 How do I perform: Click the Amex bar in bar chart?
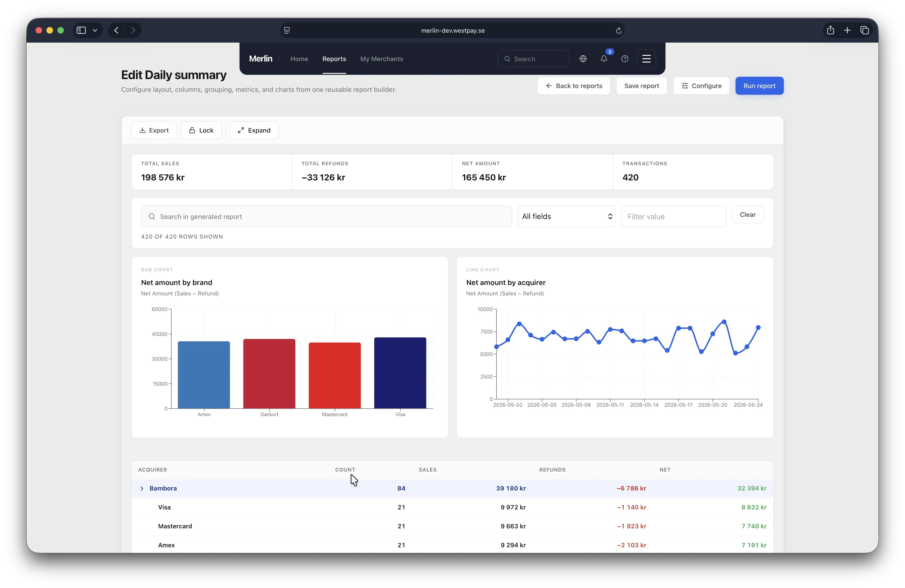[x=204, y=375]
